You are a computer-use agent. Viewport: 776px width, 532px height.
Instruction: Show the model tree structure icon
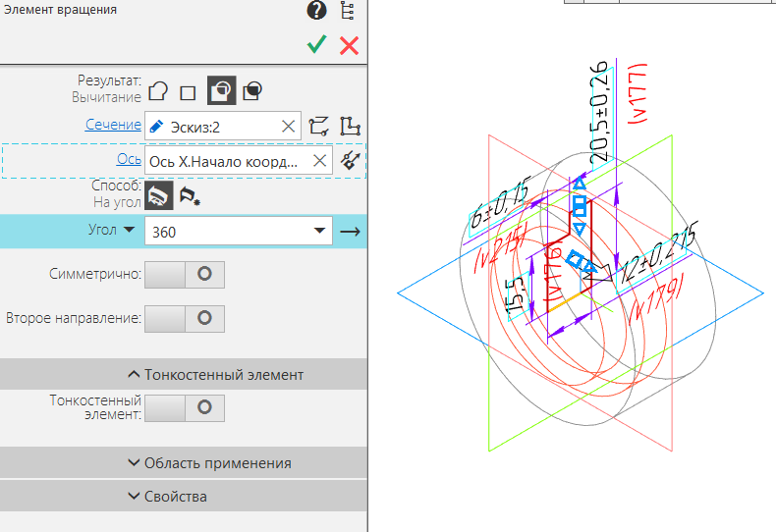click(348, 11)
